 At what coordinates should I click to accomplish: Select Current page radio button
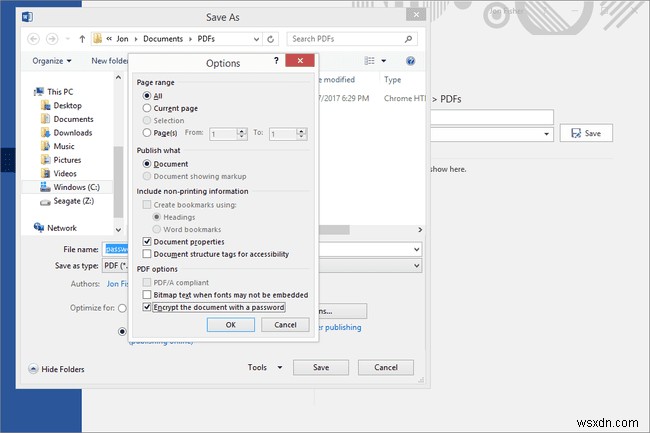(147, 108)
